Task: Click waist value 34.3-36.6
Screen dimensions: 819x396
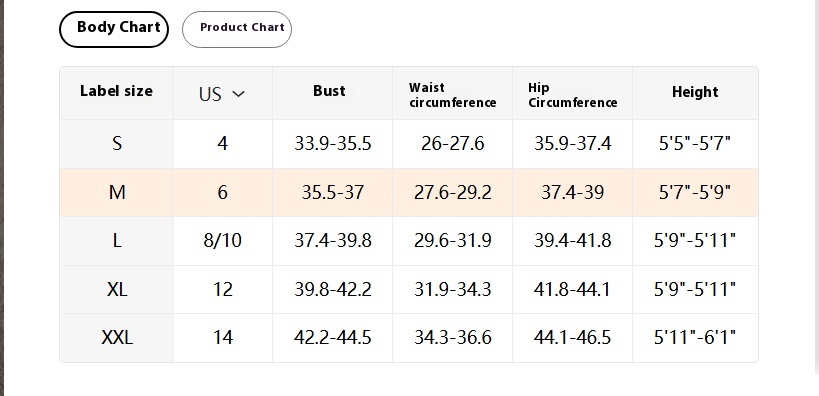Action: pos(453,337)
